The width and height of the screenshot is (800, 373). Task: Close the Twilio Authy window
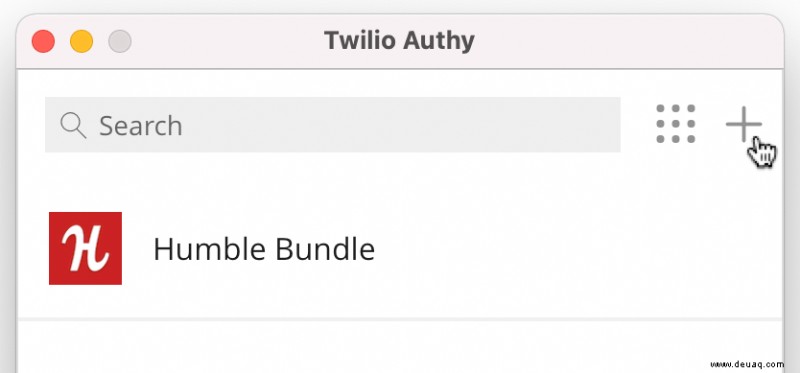(x=43, y=41)
